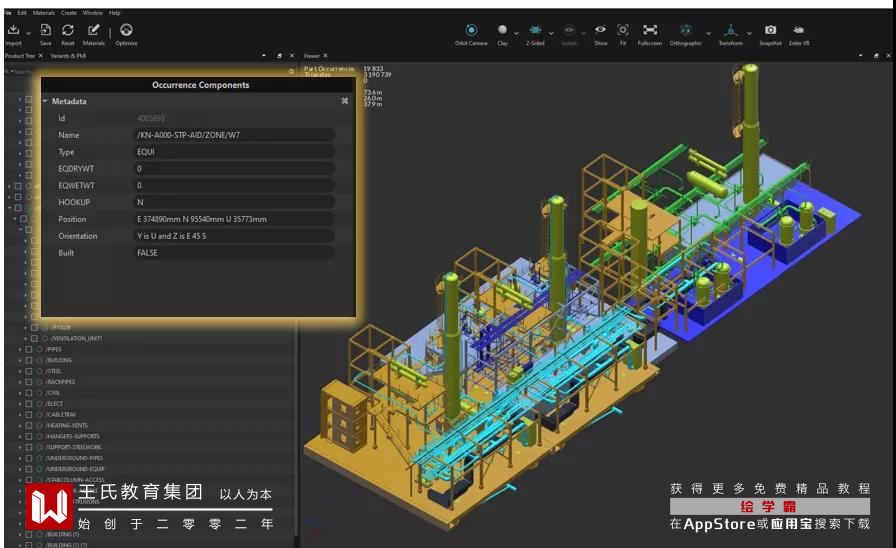Open the 2-Sided dropdown arrow
This screenshot has width=896, height=548.
click(551, 33)
